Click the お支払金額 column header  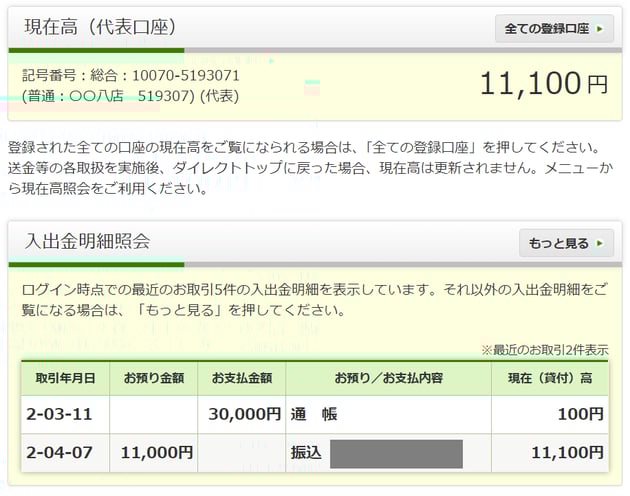241,378
